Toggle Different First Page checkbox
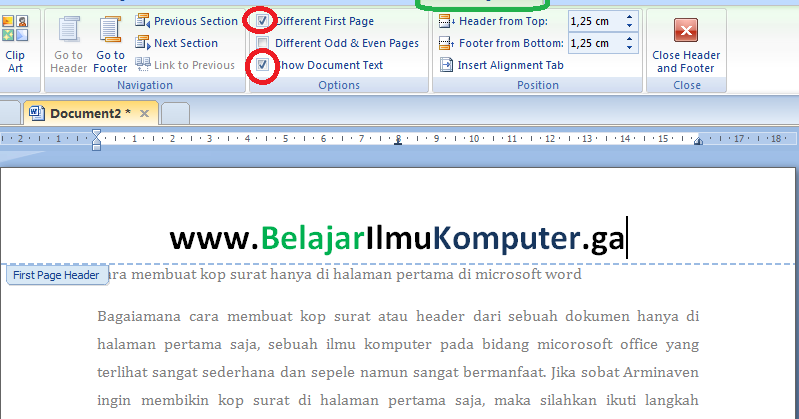This screenshot has width=799, height=419. click(x=262, y=21)
